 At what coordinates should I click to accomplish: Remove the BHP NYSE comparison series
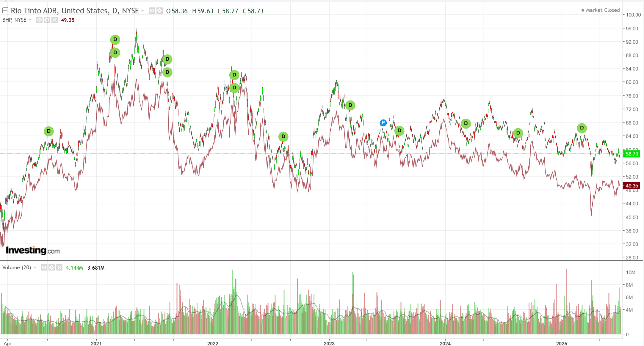tap(54, 20)
